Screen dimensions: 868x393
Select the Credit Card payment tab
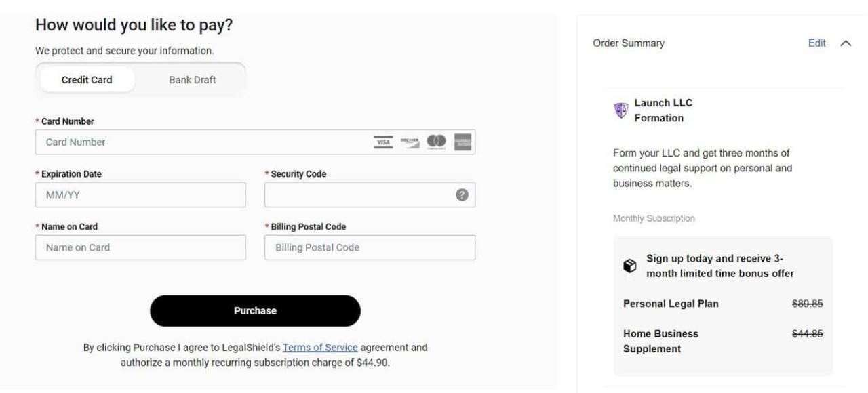pyautogui.click(x=87, y=79)
